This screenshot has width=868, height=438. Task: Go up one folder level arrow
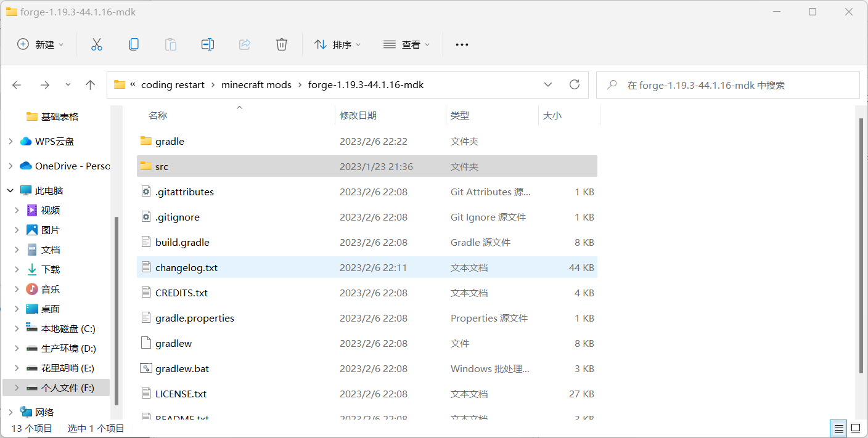[x=91, y=85]
